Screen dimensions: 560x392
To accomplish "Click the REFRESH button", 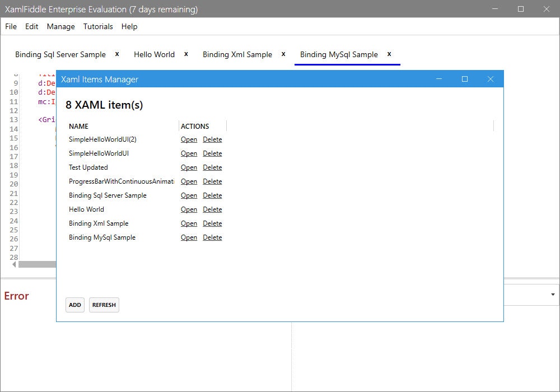I will coord(104,305).
